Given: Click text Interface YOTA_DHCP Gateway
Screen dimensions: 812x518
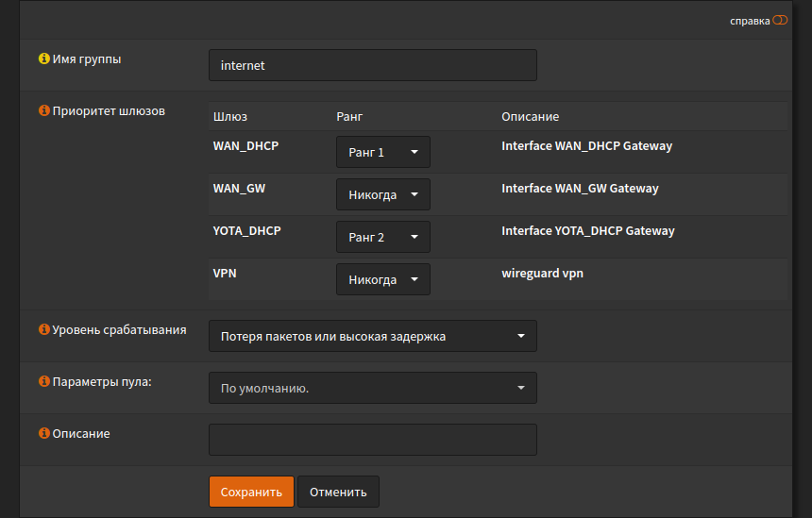Looking at the screenshot, I should [x=588, y=231].
